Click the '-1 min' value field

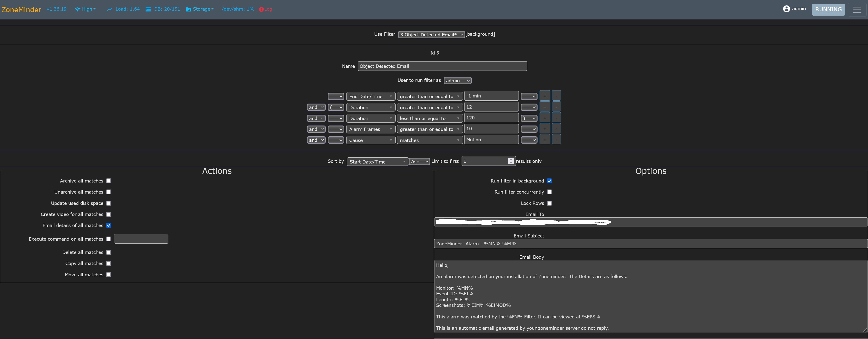[x=491, y=96]
